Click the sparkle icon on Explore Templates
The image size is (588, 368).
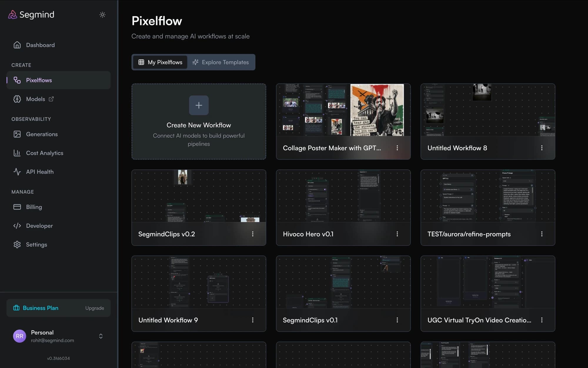[195, 62]
